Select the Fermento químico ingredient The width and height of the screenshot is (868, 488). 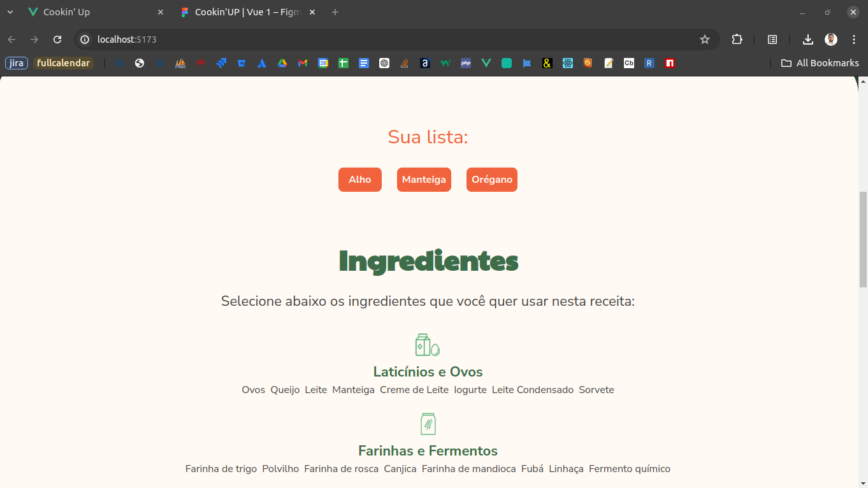tap(630, 469)
